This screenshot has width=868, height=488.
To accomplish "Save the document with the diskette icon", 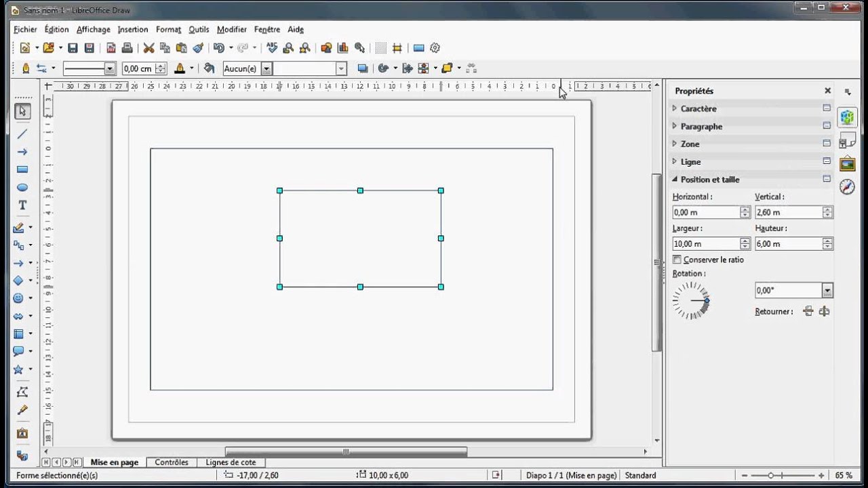I will (73, 48).
